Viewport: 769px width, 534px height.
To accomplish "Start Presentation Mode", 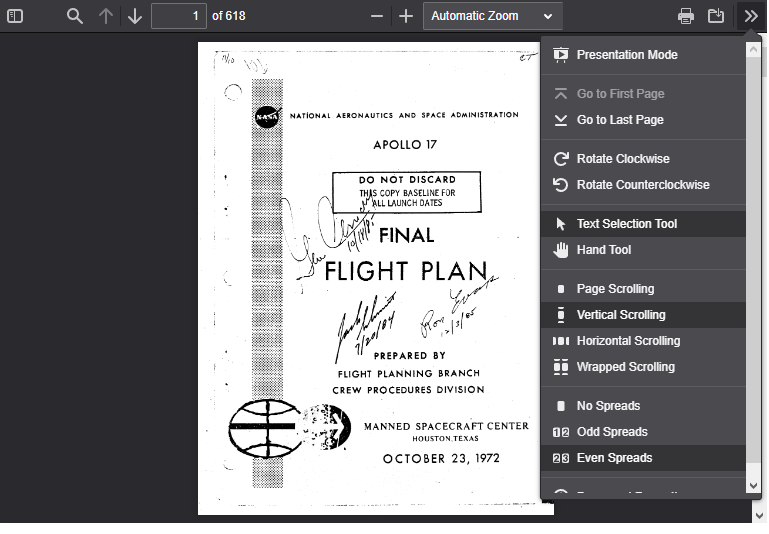I will (x=643, y=55).
